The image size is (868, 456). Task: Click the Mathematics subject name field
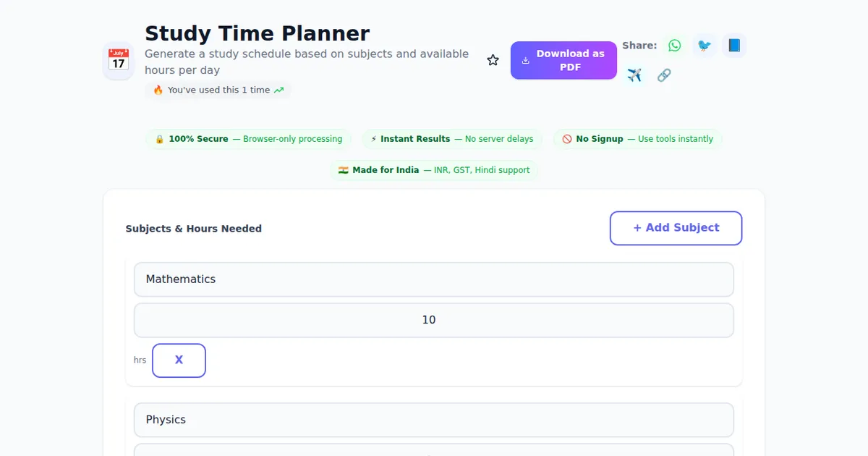(434, 279)
